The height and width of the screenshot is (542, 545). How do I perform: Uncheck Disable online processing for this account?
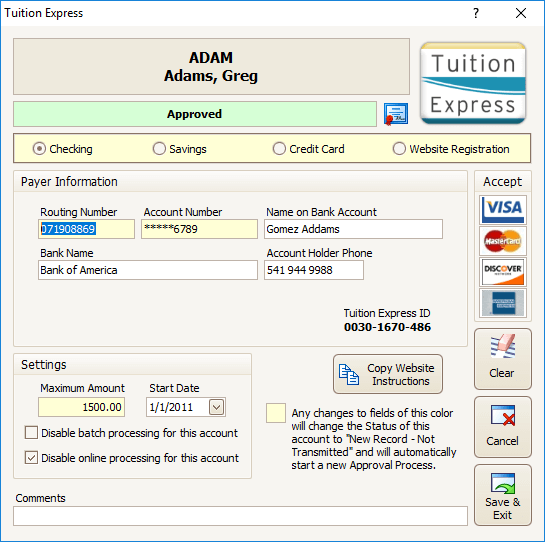(31, 458)
